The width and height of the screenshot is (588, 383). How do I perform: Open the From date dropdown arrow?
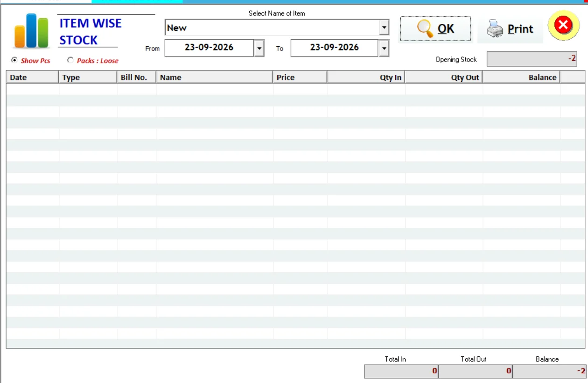click(x=259, y=48)
